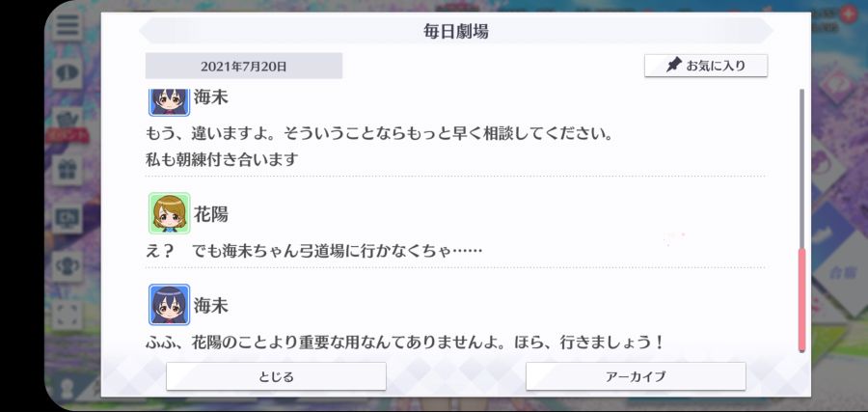Tap the monitor screen icon in sidebar
Image resolution: width=868 pixels, height=412 pixels.
click(68, 218)
